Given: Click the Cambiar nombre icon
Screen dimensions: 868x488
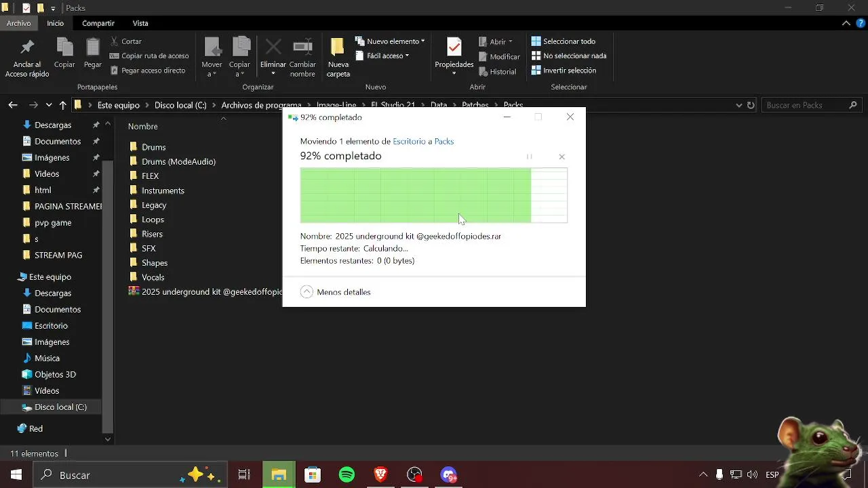Looking at the screenshot, I should (302, 47).
